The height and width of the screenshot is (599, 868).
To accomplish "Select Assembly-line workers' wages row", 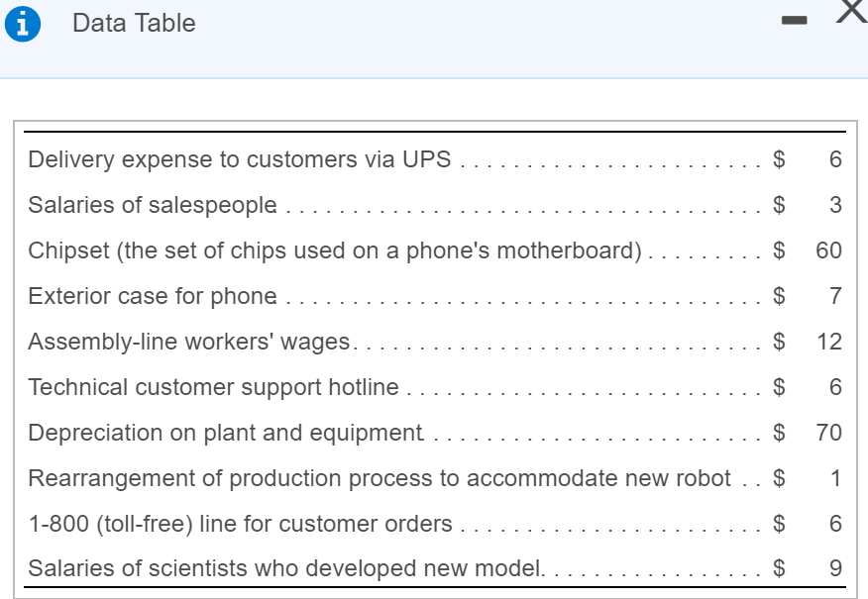I will coord(435,342).
